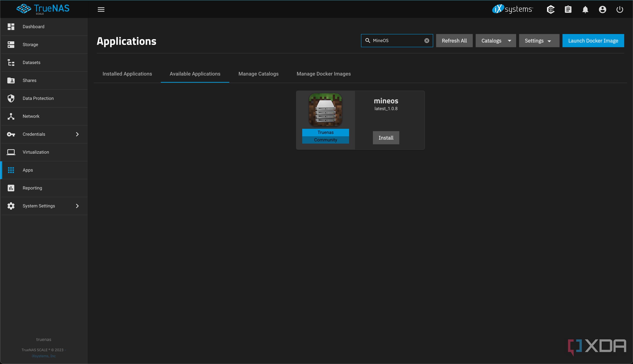Toggle the hamburger sidebar menu
The width and height of the screenshot is (633, 364).
pyautogui.click(x=101, y=10)
